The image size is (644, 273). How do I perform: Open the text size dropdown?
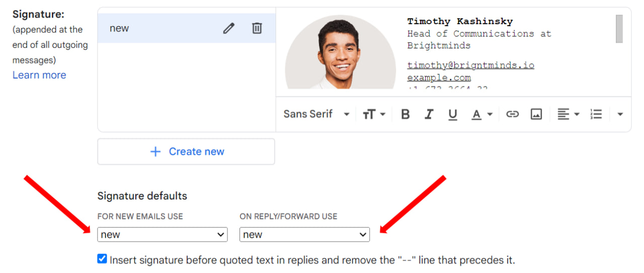(x=374, y=114)
